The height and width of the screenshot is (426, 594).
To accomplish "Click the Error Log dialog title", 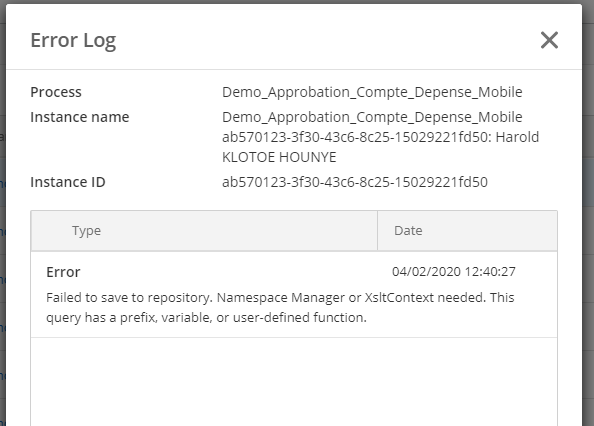I will click(x=73, y=41).
